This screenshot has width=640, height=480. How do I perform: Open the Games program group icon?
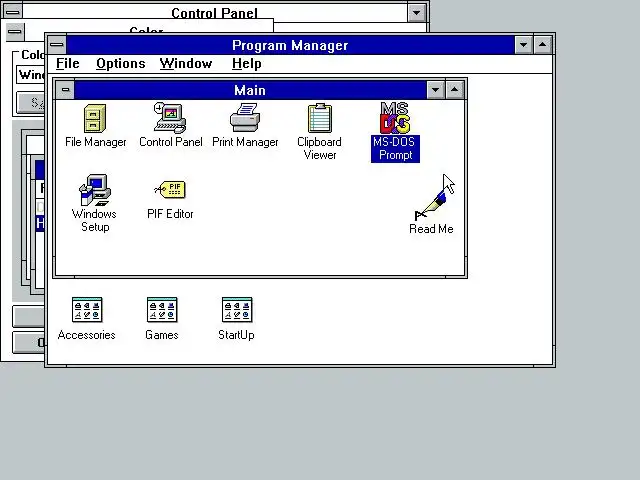coord(162,309)
